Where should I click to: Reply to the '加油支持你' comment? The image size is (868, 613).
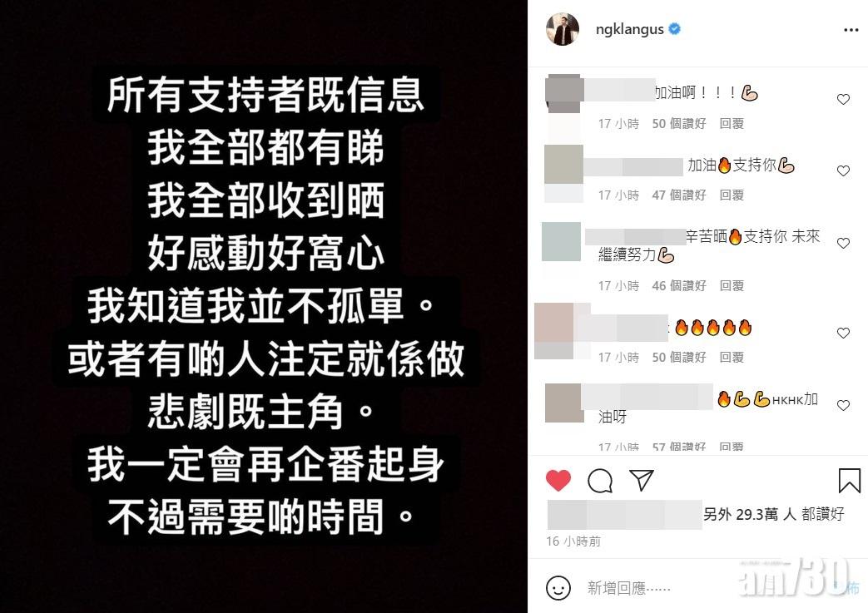tap(732, 195)
